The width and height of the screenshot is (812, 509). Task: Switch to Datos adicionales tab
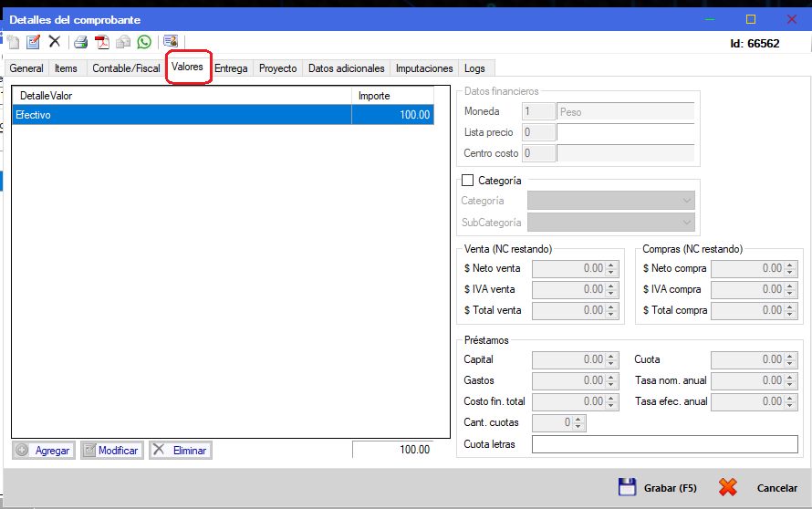347,68
